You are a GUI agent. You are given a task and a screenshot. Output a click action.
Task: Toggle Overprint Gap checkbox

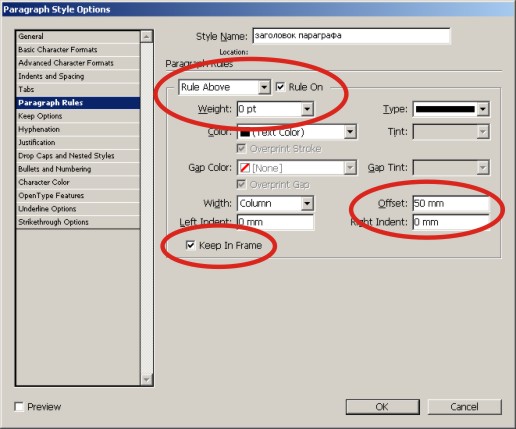coord(241,184)
